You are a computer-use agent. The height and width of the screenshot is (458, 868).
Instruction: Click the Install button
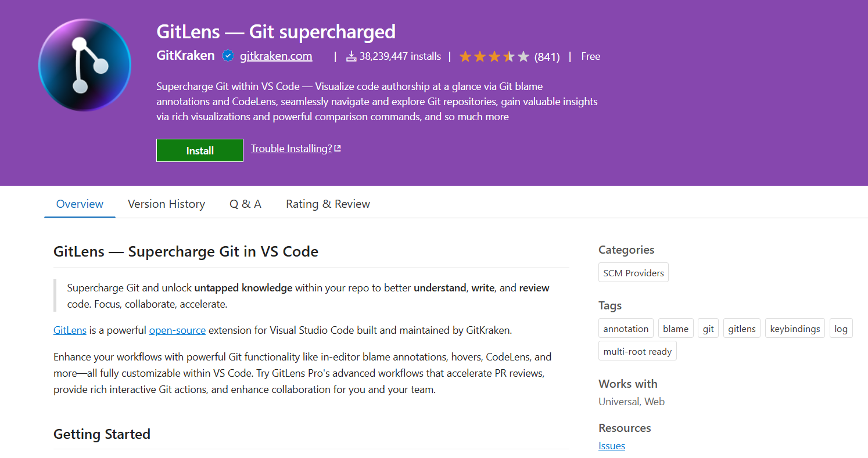(x=200, y=150)
